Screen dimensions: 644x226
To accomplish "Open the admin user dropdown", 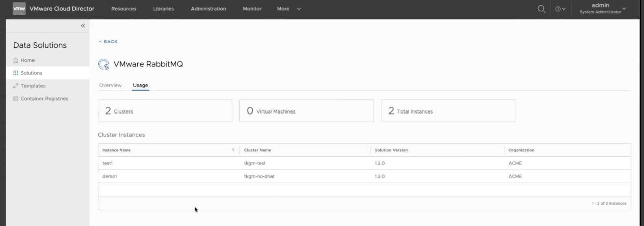I will pyautogui.click(x=603, y=9).
